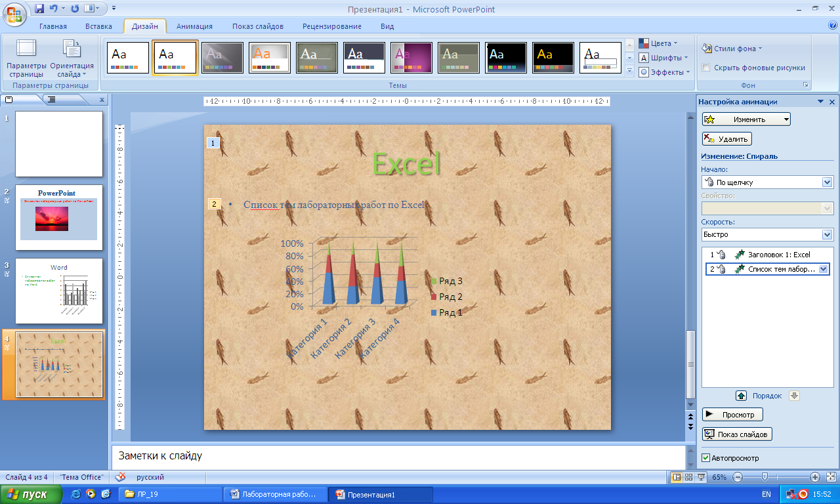Viewport: 840px width, 504px height.
Task: Click the Save icon in quick access toolbar
Action: point(39,9)
